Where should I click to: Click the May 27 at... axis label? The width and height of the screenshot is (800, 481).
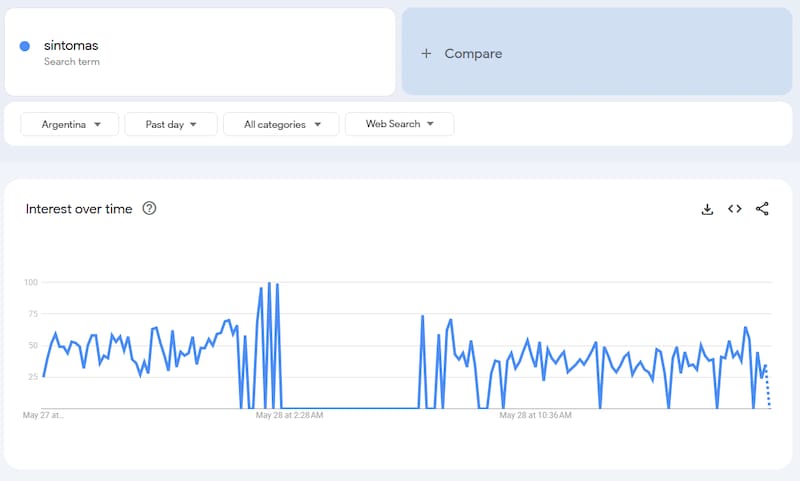point(43,415)
